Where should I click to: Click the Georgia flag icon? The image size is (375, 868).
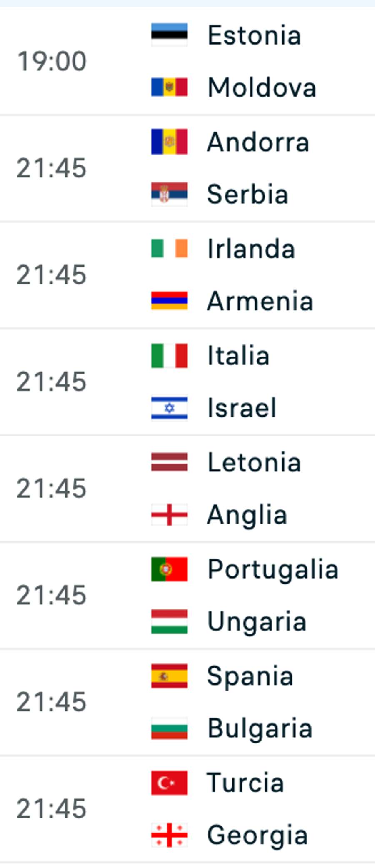pos(169,835)
